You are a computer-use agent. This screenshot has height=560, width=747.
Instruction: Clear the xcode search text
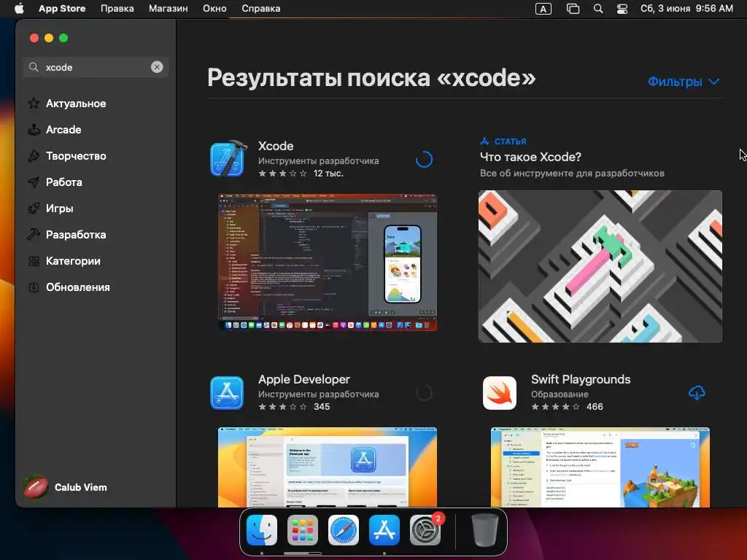pyautogui.click(x=157, y=67)
